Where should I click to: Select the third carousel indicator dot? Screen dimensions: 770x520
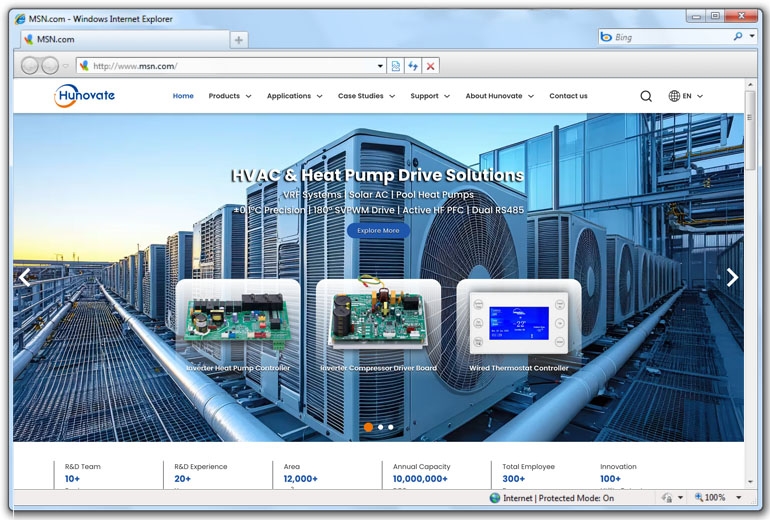point(391,427)
